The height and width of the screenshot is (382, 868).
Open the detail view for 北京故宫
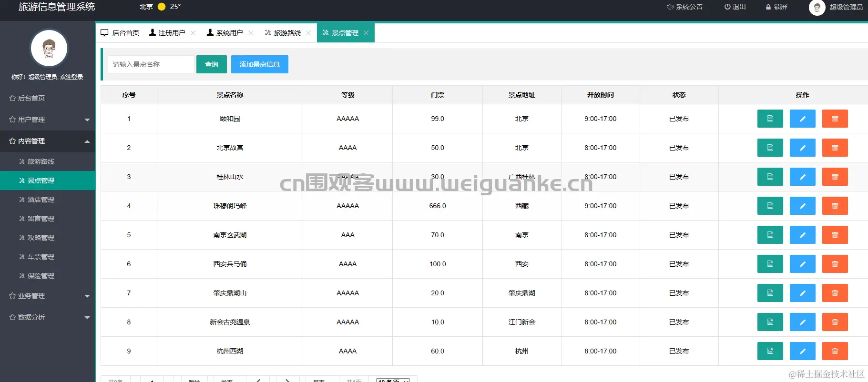770,148
